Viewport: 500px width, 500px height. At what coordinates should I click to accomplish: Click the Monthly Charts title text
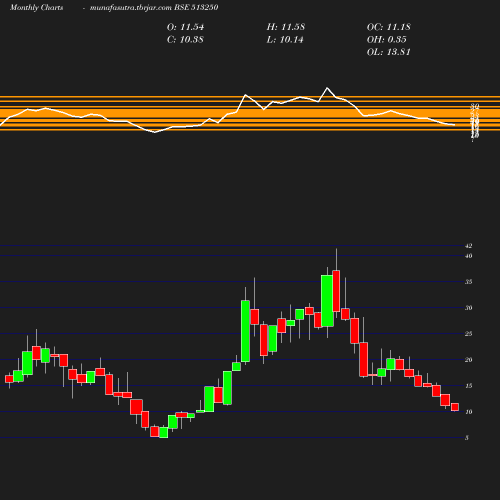pyautogui.click(x=37, y=8)
